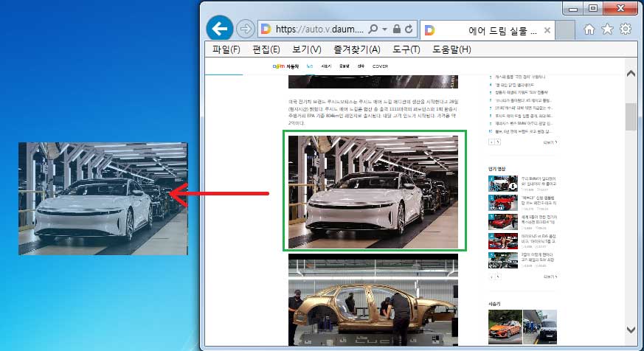
Task: Click the 시승기 section heading in the sidebar
Action: coord(494,304)
